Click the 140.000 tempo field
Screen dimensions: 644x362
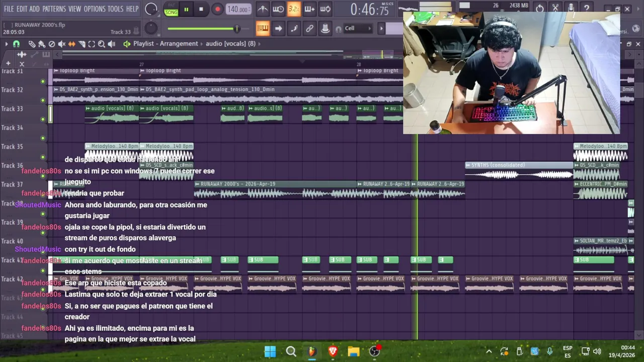(237, 9)
